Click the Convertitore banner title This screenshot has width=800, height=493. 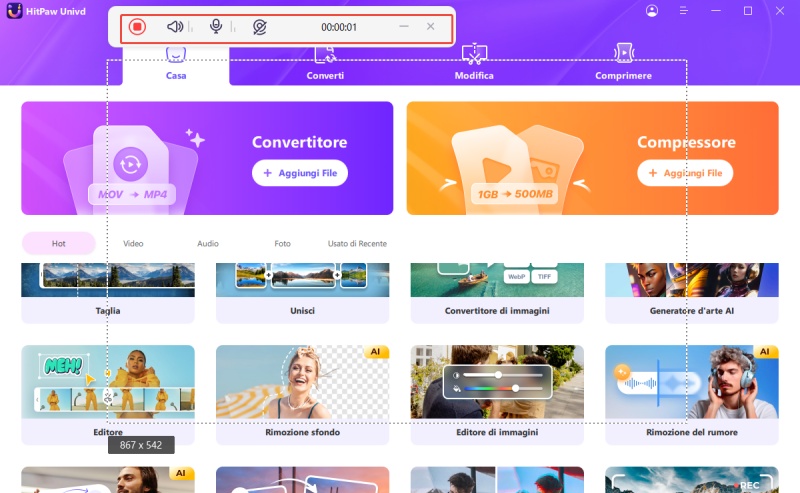tap(299, 142)
